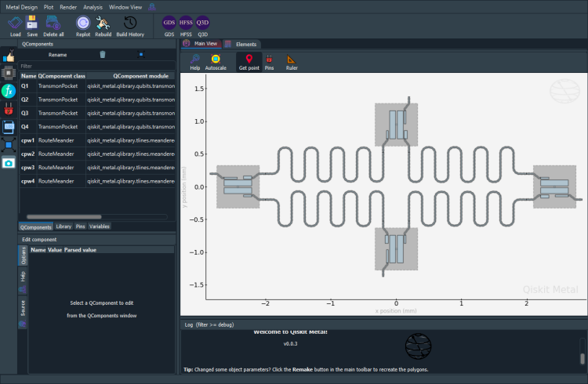Open the Analysis menu
Viewport: 588px width, 384px height.
[x=93, y=7]
